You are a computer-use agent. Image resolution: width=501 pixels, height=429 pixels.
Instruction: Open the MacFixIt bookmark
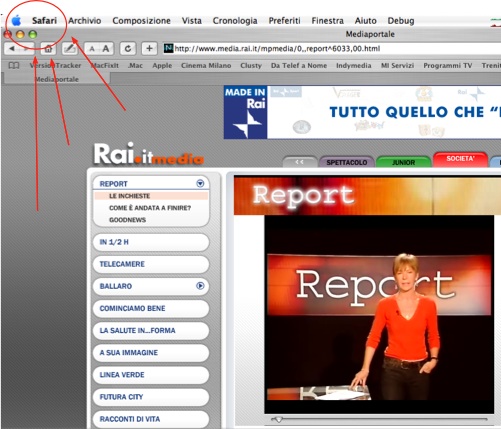tap(105, 65)
